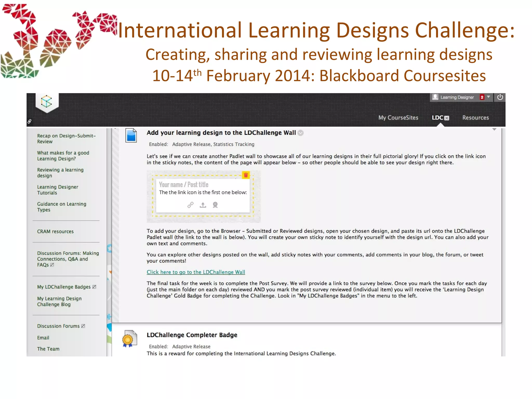This screenshot has height=399, width=532.
Task: Click the CourseSites cube logo
Action: coord(47,102)
